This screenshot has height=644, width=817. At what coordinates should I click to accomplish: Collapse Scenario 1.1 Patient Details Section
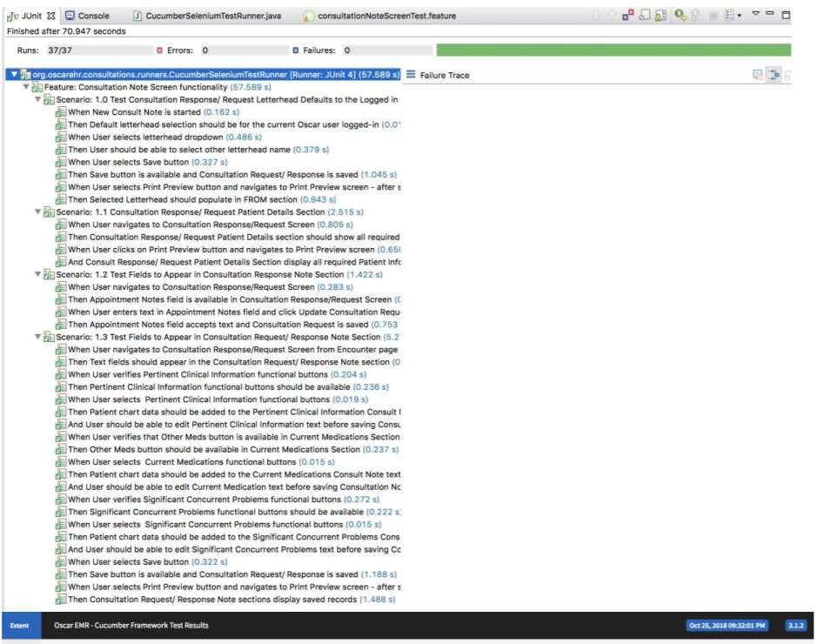coord(37,211)
